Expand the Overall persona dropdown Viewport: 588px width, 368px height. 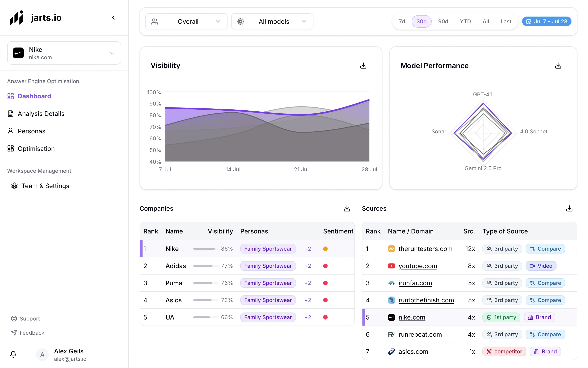click(186, 21)
